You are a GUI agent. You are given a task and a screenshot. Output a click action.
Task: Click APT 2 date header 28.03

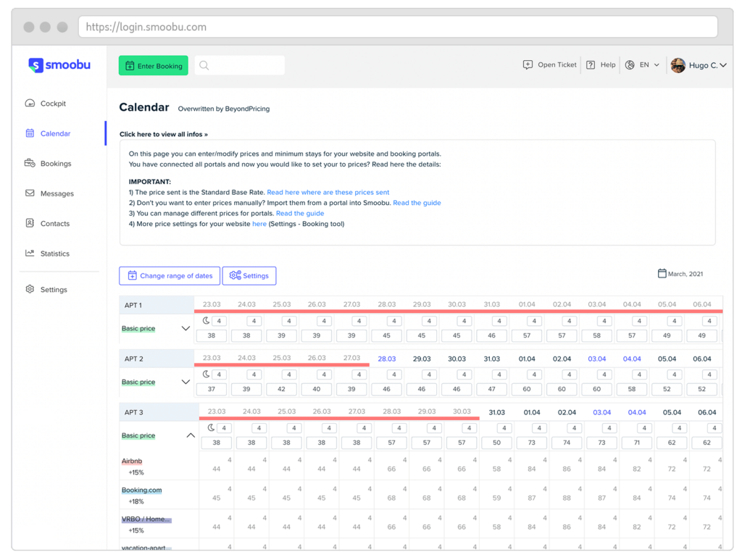tap(387, 359)
